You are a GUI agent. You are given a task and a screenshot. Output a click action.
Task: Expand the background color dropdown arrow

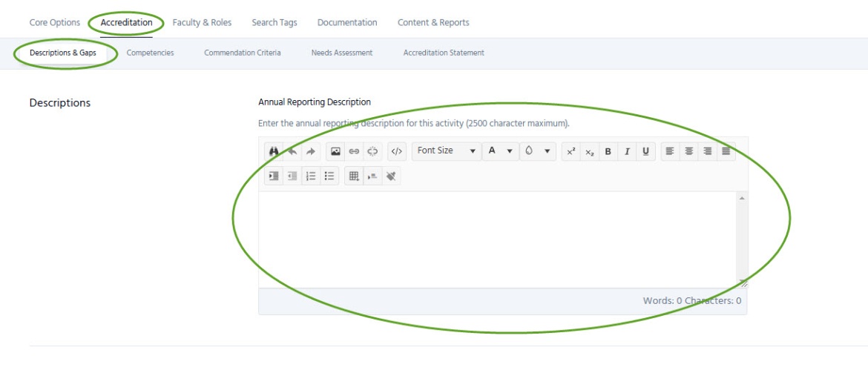pos(547,151)
